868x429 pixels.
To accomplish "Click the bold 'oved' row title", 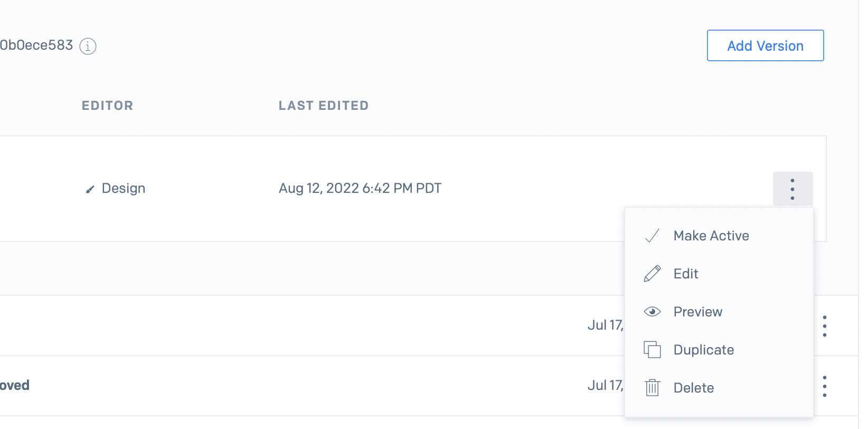I will (15, 385).
